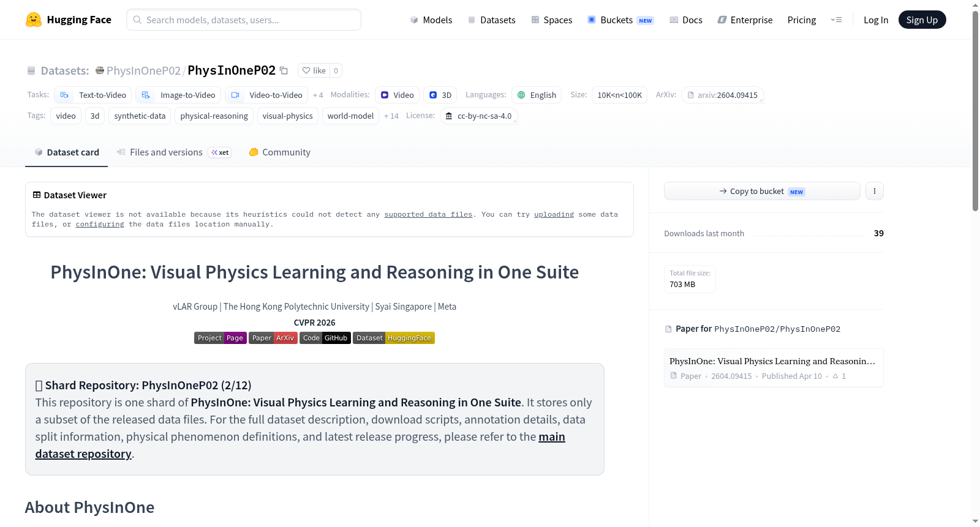The width and height of the screenshot is (980, 527).
Task: Open the cc-by-nc-sa-4.0 license tag
Action: point(479,116)
